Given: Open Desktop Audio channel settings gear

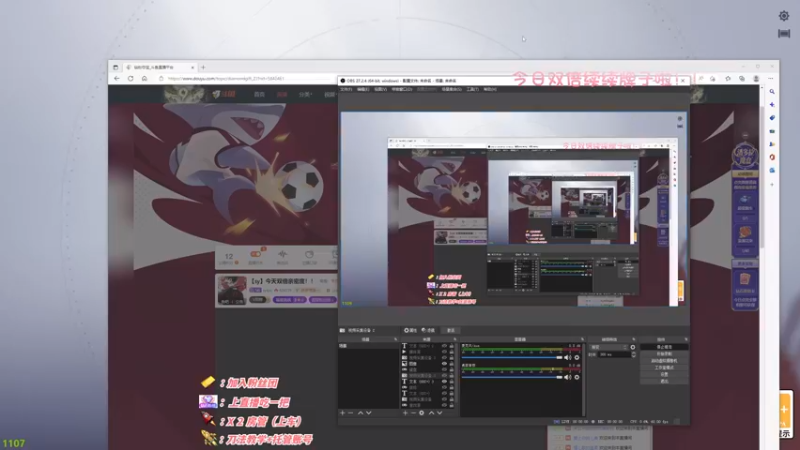Looking at the screenshot, I should [x=577, y=377].
